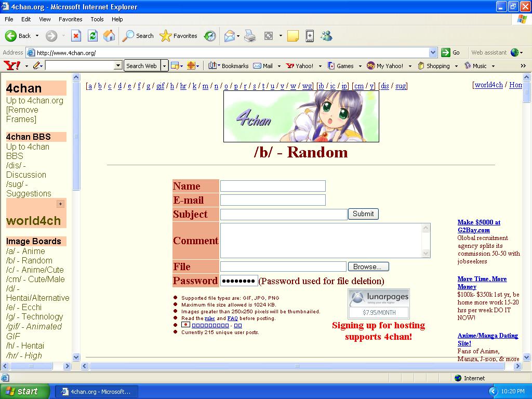Open the Favorites menu
Image resolution: width=532 pixels, height=399 pixels.
70,19
